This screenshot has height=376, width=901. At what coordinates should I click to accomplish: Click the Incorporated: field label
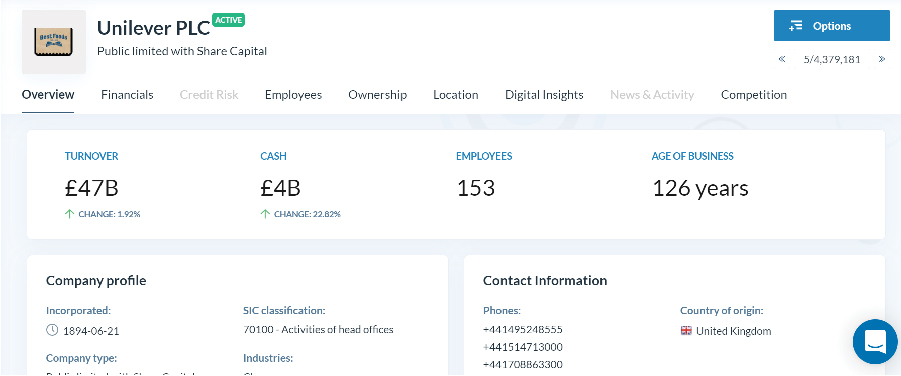pyautogui.click(x=78, y=310)
